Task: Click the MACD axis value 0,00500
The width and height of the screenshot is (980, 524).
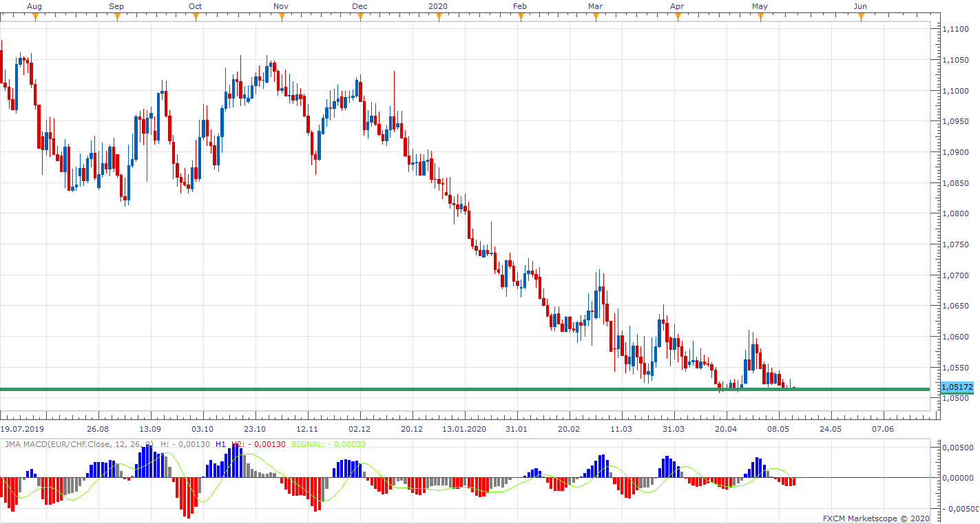Action: (x=959, y=448)
